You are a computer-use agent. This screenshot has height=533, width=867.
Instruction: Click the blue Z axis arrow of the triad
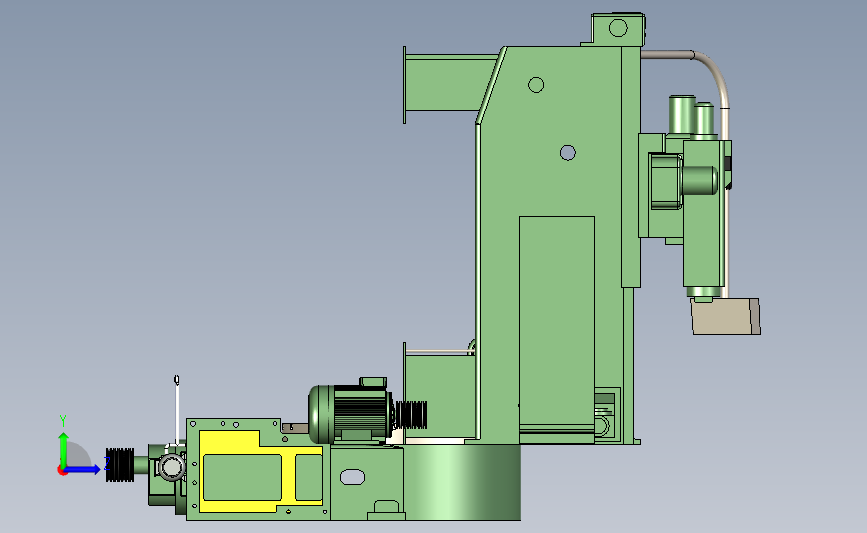pos(83,470)
